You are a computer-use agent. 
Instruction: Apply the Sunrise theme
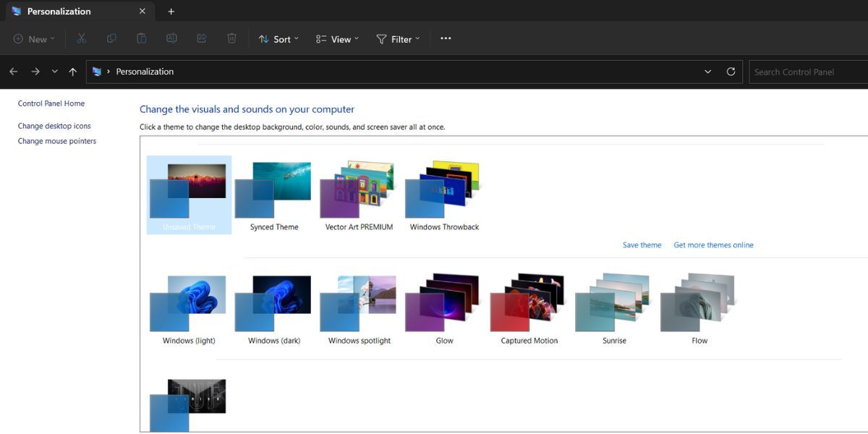[614, 309]
